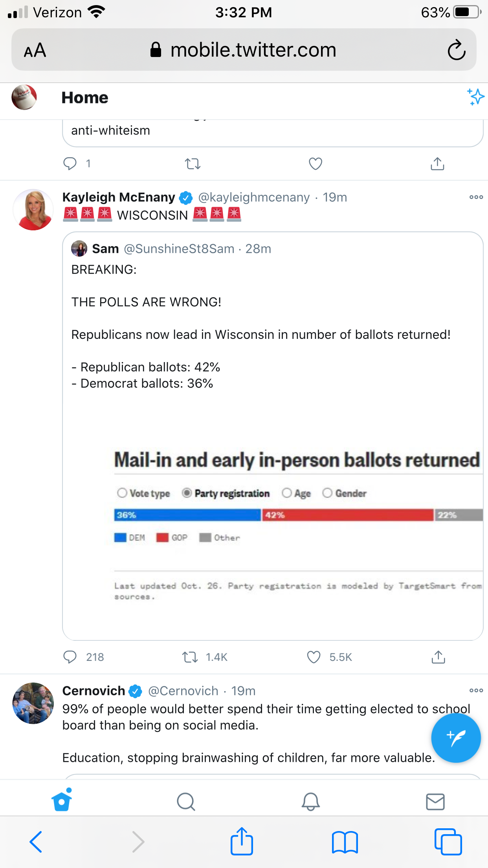Like Kayleigh McEnany's Wisconsin tweet
Image resolution: width=488 pixels, height=868 pixels.
314,657
